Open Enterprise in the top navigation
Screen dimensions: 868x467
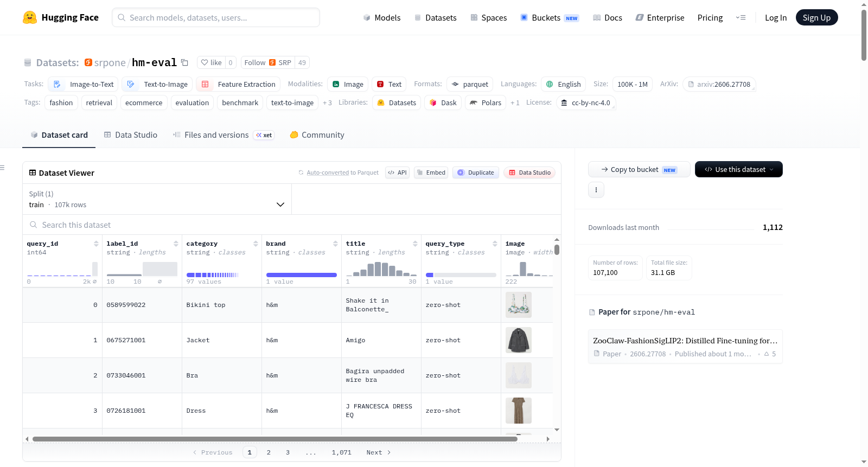(660, 17)
